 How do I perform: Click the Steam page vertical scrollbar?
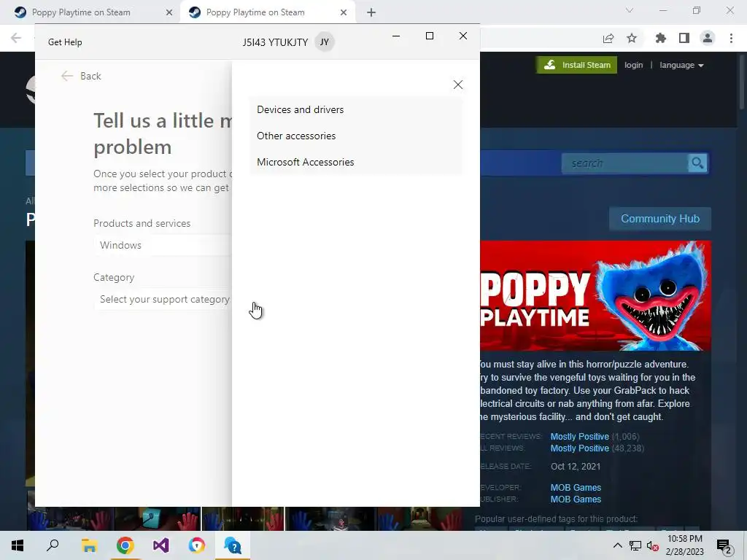pyautogui.click(x=742, y=81)
